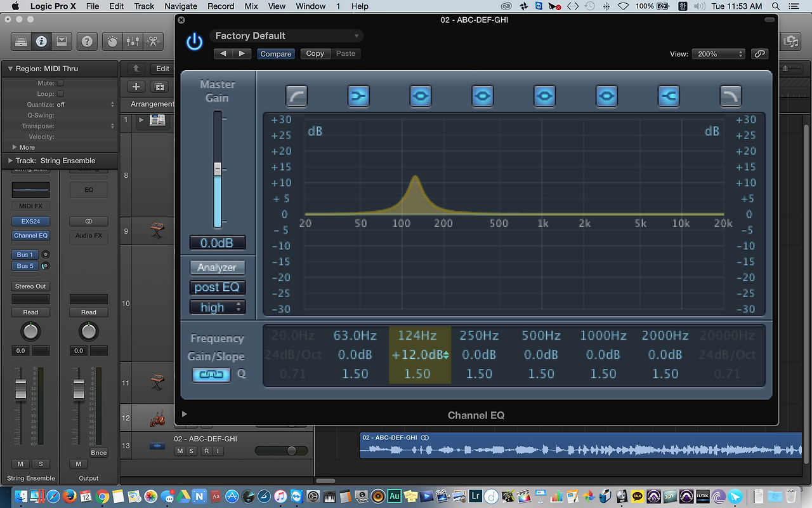The width and height of the screenshot is (812, 508).
Task: Open the Record menu
Action: click(221, 6)
